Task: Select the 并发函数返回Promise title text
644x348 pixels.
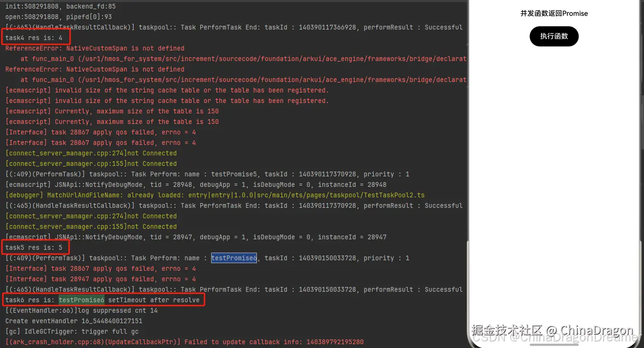Action: point(554,13)
